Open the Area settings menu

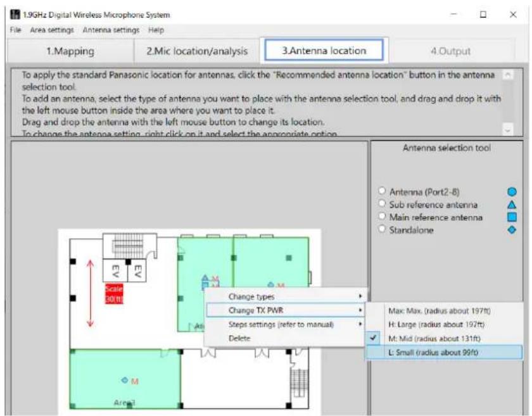click(52, 30)
